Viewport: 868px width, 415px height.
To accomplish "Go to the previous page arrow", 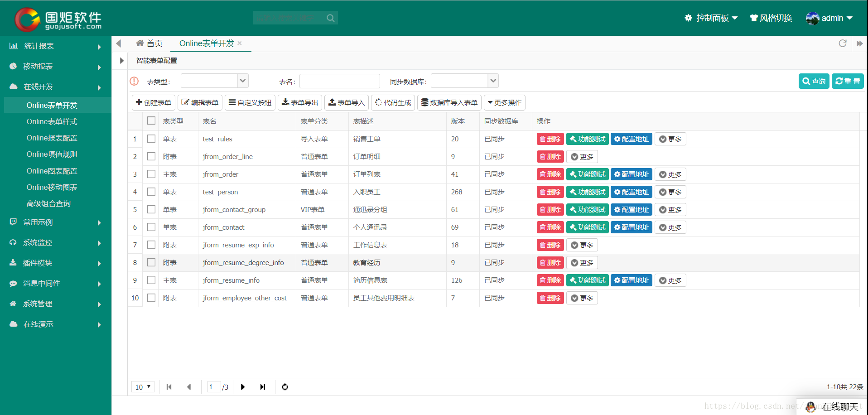I will (189, 387).
